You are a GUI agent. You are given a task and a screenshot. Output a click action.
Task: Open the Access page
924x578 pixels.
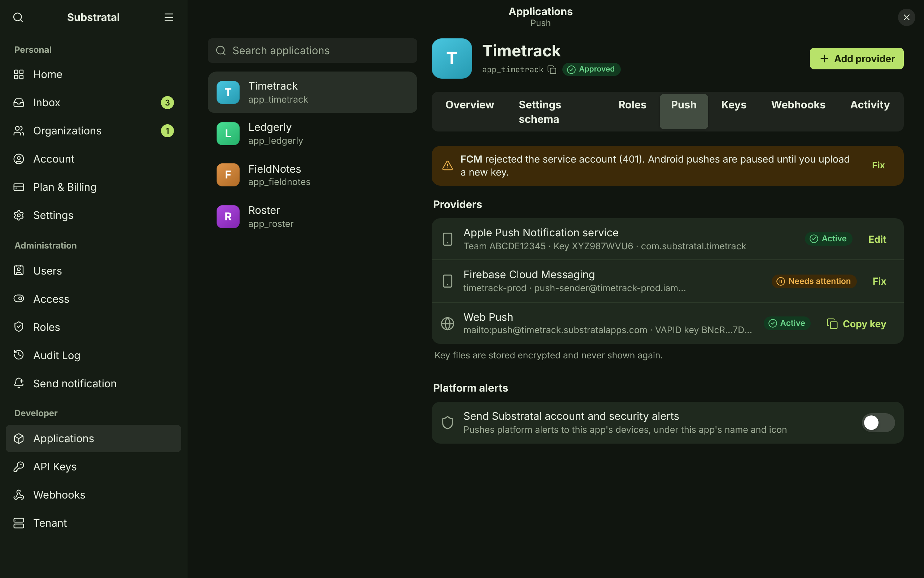(93, 299)
